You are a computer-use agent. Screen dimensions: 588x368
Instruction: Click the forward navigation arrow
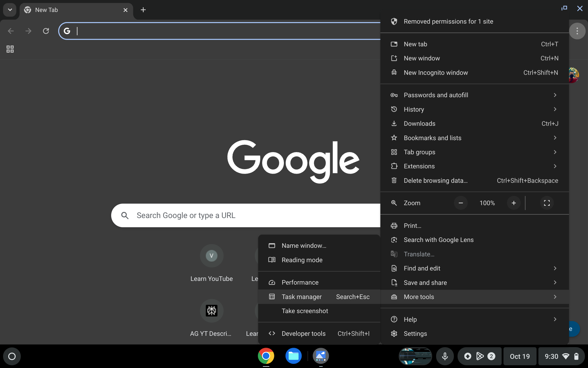(28, 31)
